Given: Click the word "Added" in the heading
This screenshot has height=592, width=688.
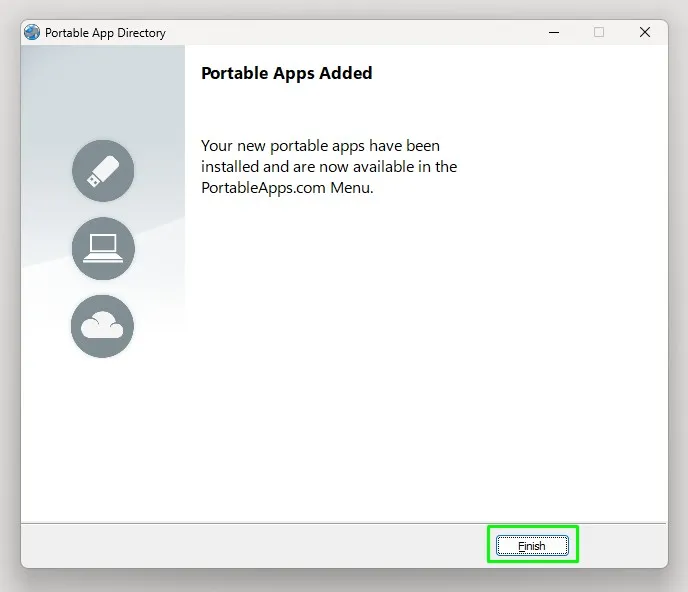Looking at the screenshot, I should [346, 73].
